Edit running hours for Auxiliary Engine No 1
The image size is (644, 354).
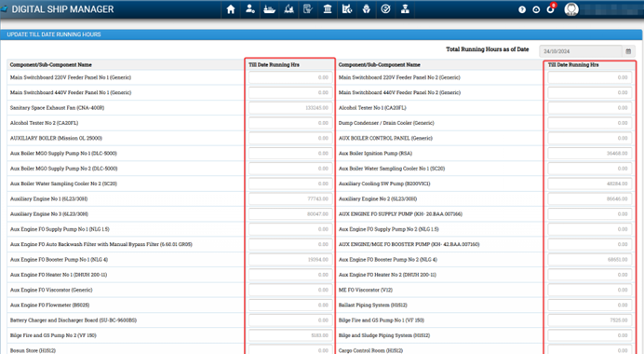click(290, 199)
